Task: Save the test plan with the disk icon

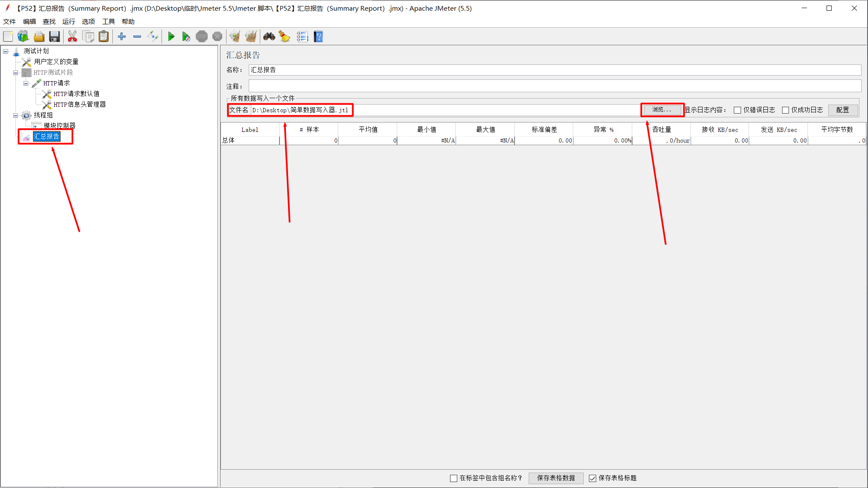Action: (54, 37)
